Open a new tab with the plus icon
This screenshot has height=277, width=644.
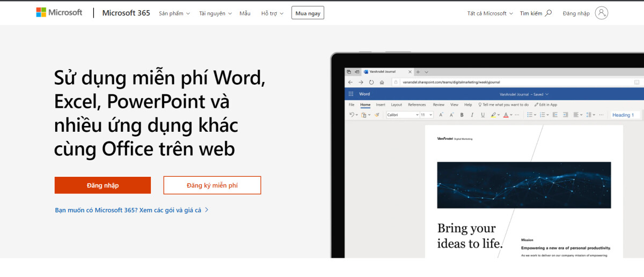tap(418, 72)
